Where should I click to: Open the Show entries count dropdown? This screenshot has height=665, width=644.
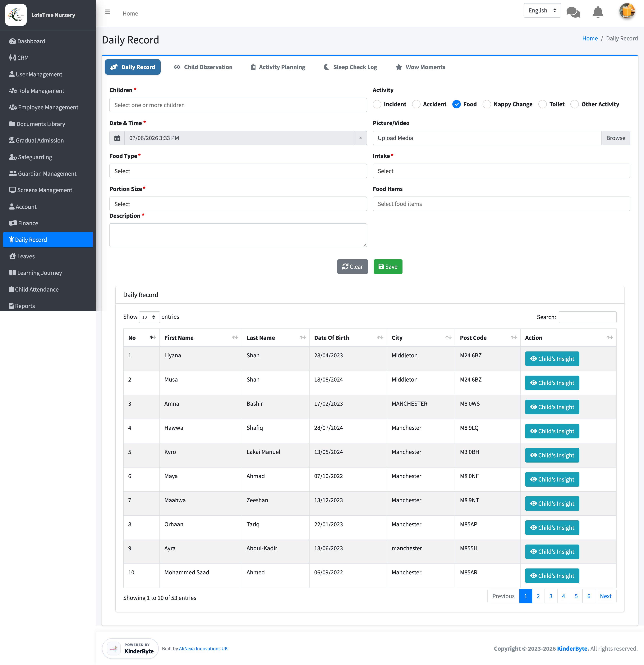149,317
